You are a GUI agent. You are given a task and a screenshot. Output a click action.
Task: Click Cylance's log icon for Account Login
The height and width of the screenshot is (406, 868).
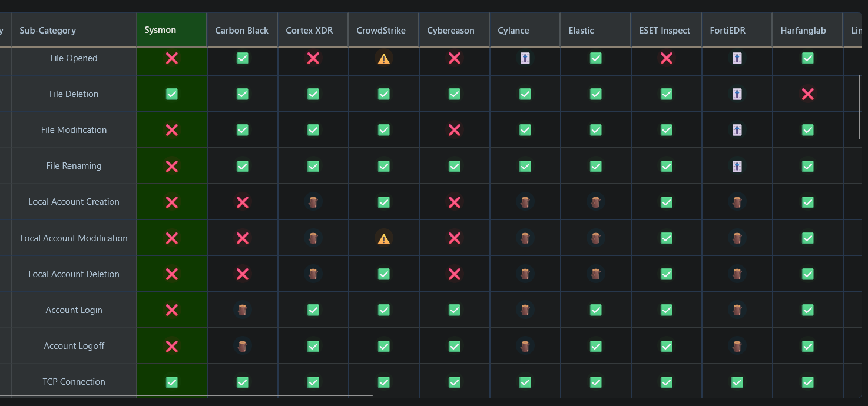[x=525, y=310]
